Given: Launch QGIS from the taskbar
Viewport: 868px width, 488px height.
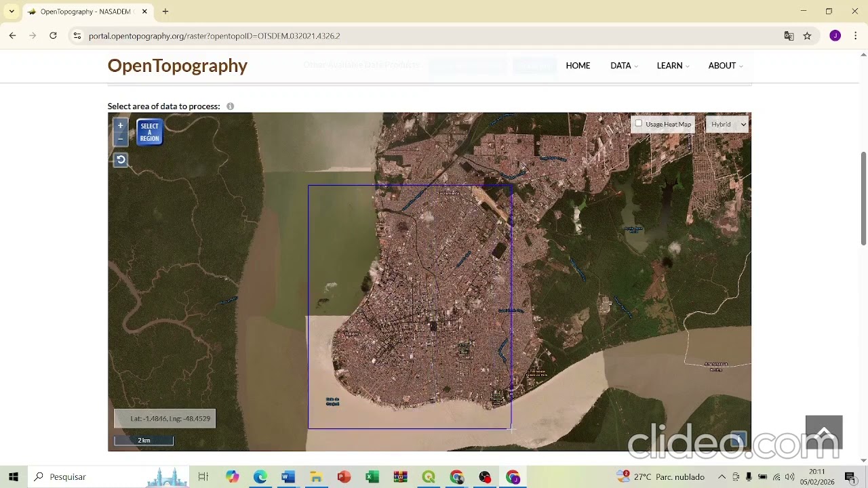Looking at the screenshot, I should click(x=429, y=477).
